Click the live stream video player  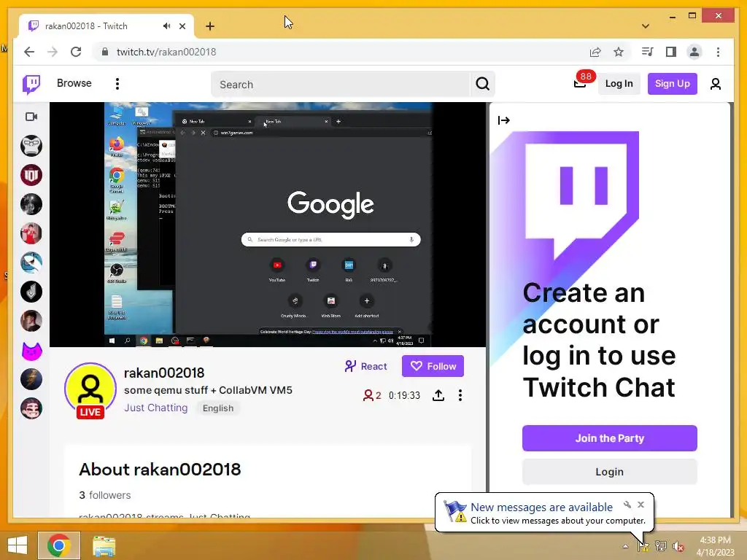(x=268, y=225)
